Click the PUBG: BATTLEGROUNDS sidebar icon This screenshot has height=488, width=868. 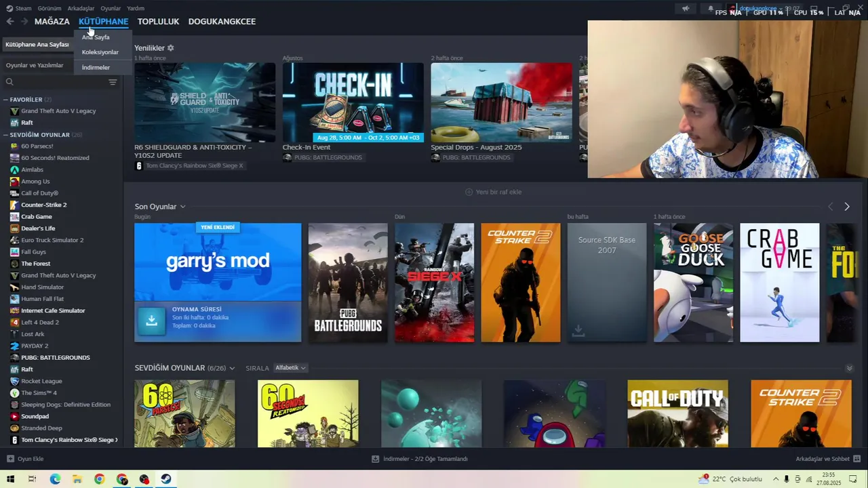tap(14, 357)
